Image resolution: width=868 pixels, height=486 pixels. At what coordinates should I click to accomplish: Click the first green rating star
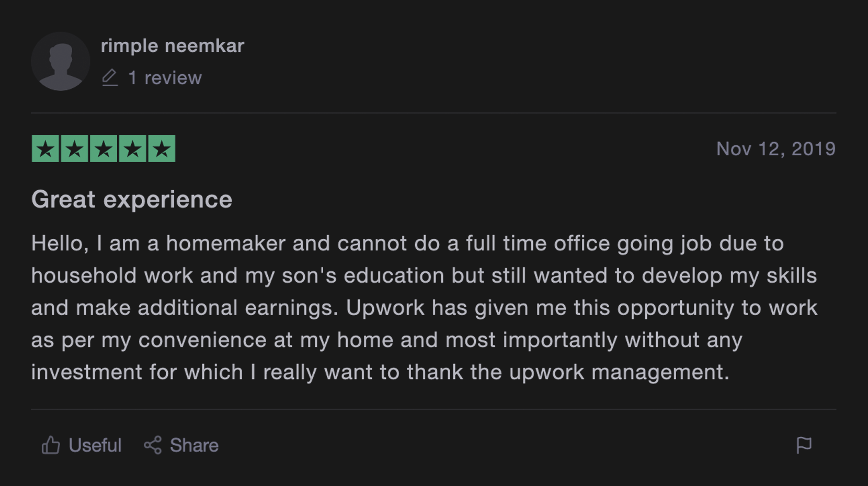pos(45,149)
